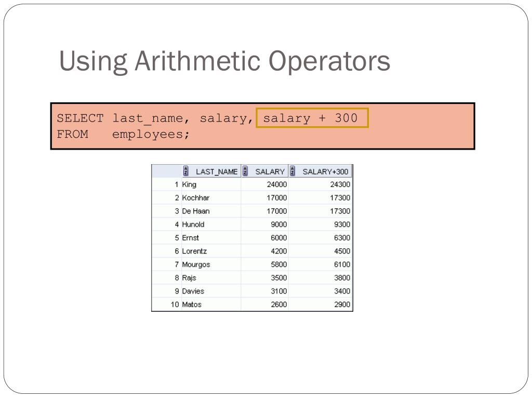Screen dimensions: 532x399
Task: Click the 24300 value in King's row
Action: point(340,184)
